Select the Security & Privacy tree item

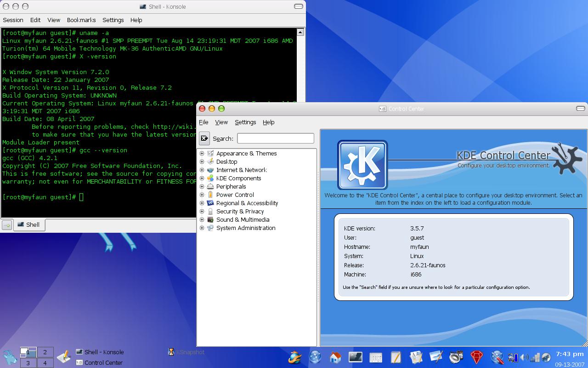pyautogui.click(x=240, y=211)
